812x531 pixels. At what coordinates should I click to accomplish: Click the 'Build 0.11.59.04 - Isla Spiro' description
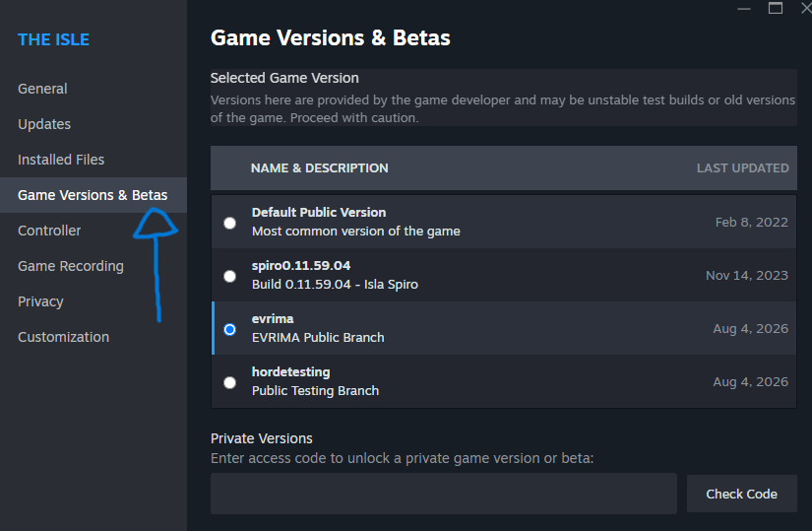point(335,284)
